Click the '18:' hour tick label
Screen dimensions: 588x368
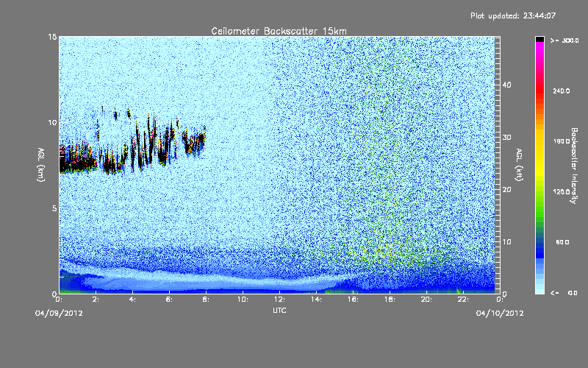(390, 300)
